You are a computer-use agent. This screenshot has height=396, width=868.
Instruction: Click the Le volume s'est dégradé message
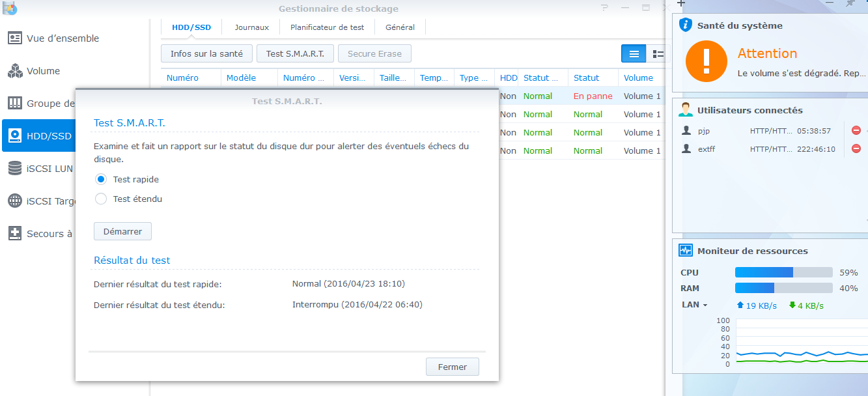pos(802,74)
